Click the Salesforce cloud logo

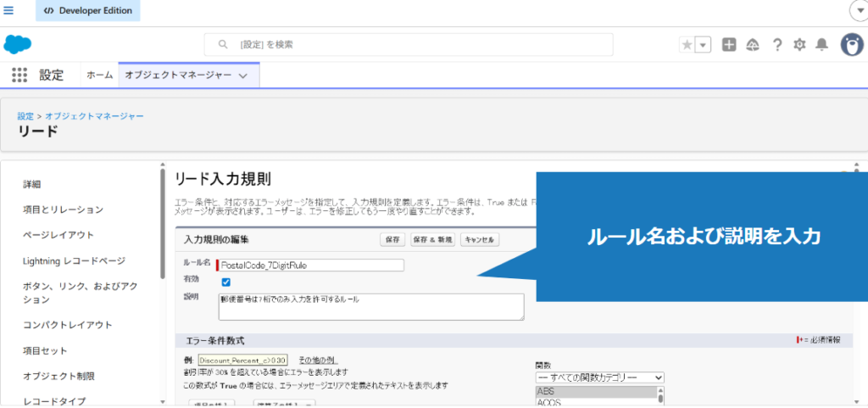click(x=18, y=44)
